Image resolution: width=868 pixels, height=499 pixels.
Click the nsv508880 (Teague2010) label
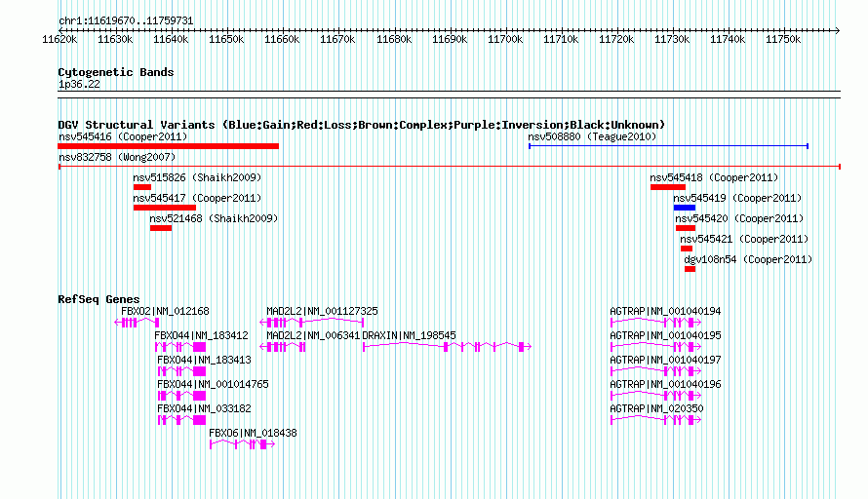pos(592,136)
